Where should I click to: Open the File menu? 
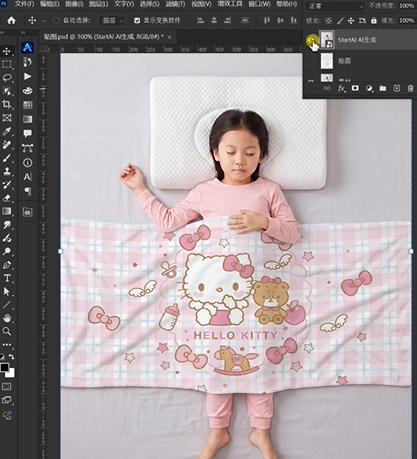point(24,4)
